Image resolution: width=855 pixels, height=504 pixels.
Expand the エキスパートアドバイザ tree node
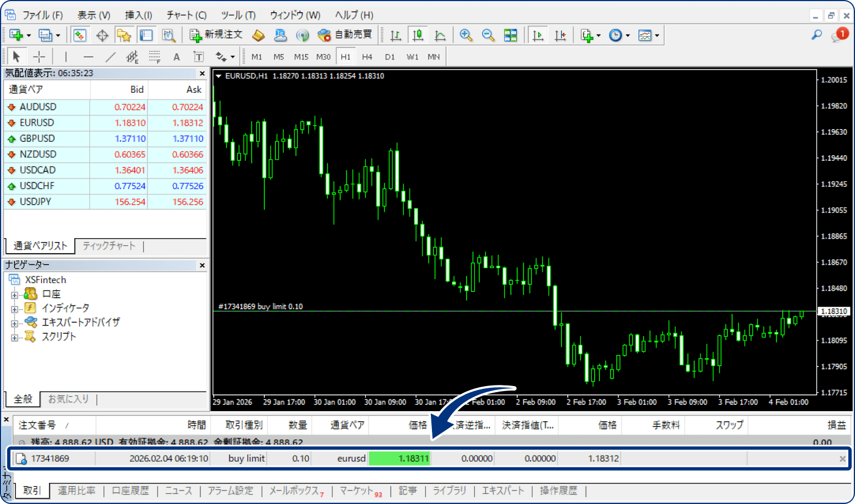tap(14, 323)
